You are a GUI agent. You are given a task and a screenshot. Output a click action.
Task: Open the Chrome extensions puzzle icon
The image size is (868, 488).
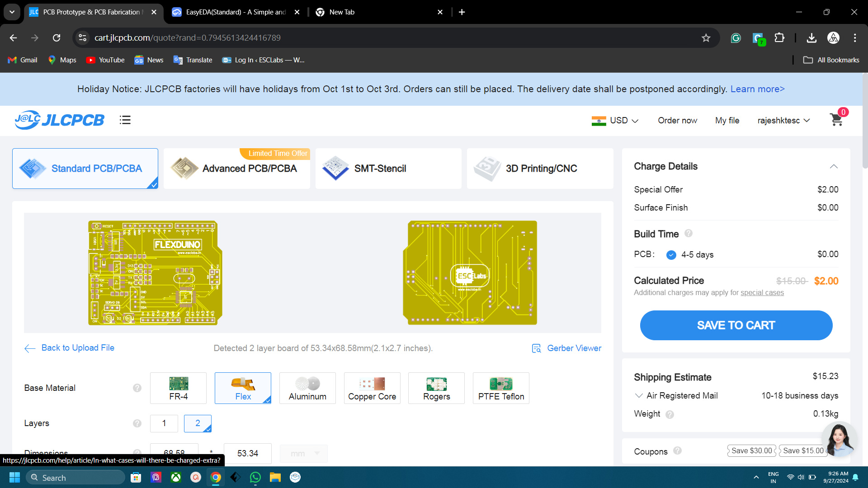[779, 38]
